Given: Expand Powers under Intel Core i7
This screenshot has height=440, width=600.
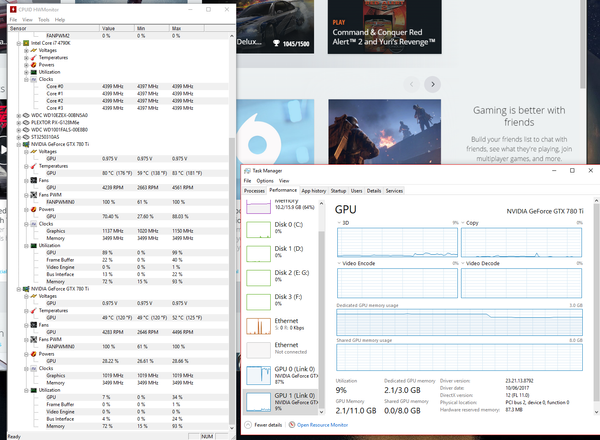Looking at the screenshot, I should 26,65.
